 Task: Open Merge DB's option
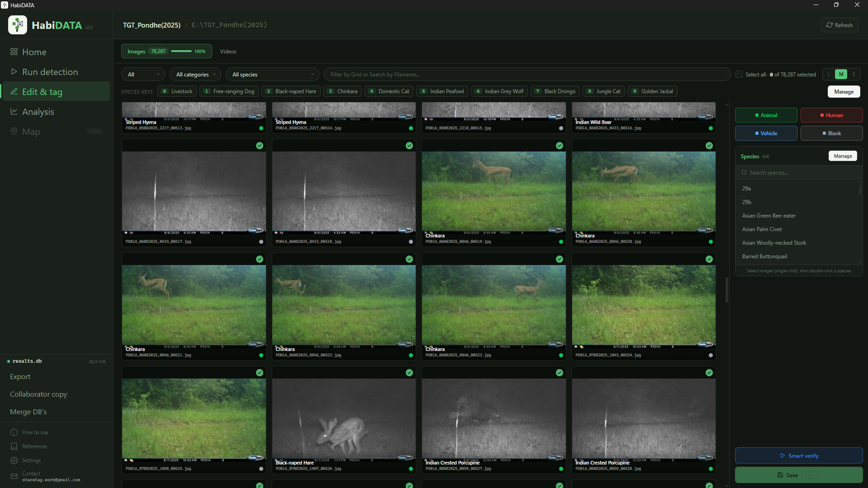pyautogui.click(x=28, y=412)
